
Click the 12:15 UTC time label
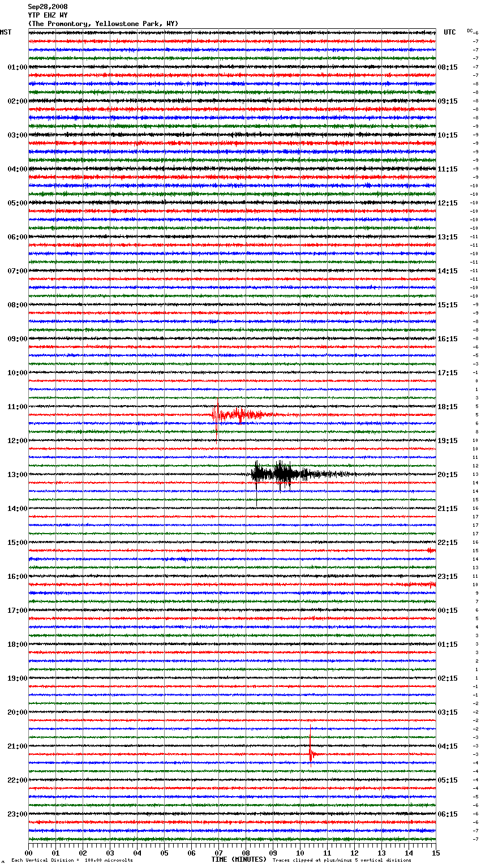447,203
